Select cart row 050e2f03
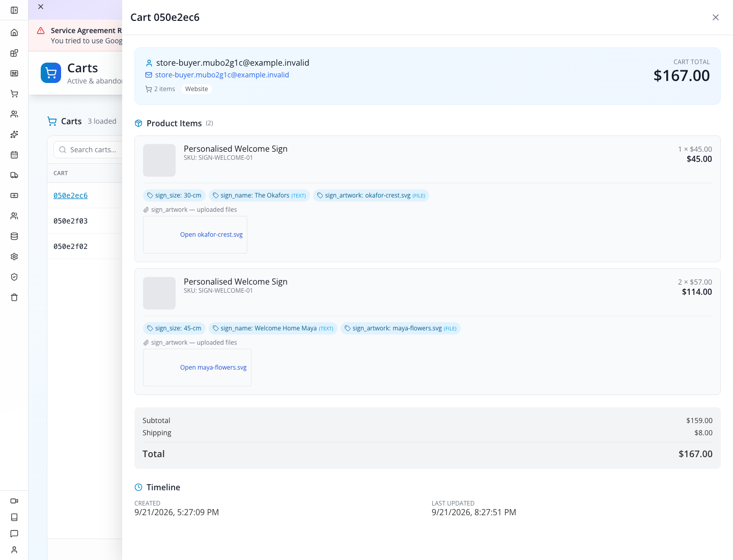This screenshot has width=733, height=560. (x=71, y=221)
